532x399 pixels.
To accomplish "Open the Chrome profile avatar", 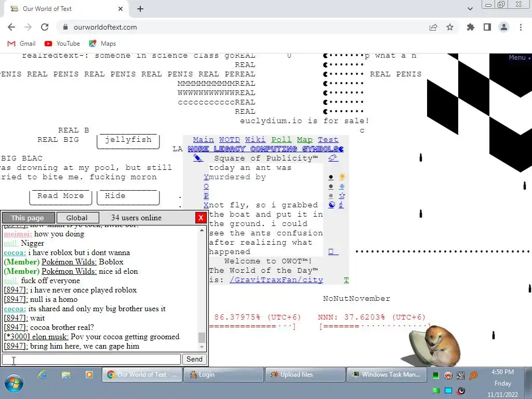I will pyautogui.click(x=504, y=27).
